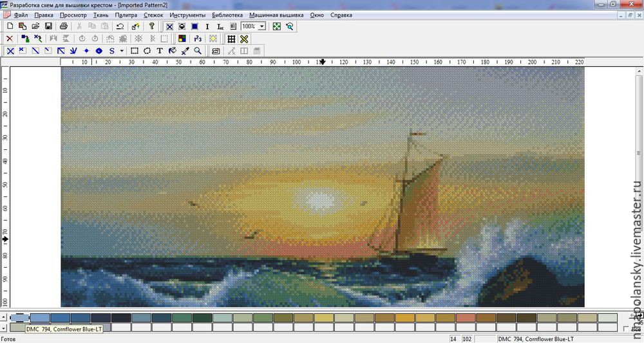Viewport: 644px width, 343px height.
Task: Click the palette scroll-up arrow
Action: (x=3, y=317)
